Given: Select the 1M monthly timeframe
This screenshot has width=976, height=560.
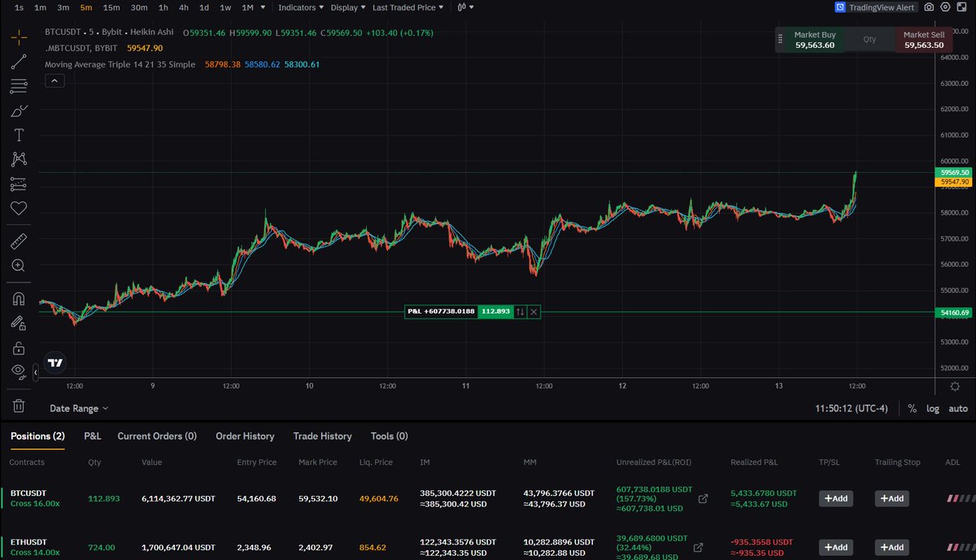Looking at the screenshot, I should [x=247, y=7].
